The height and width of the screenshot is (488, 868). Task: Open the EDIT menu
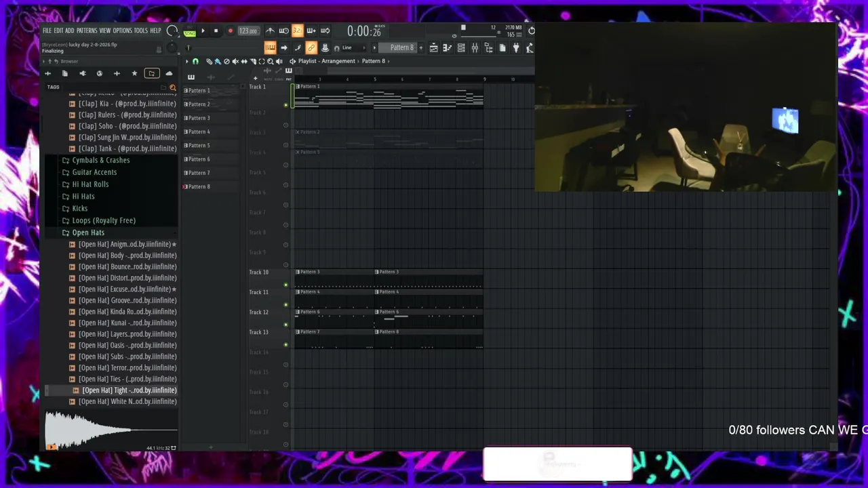tap(58, 30)
